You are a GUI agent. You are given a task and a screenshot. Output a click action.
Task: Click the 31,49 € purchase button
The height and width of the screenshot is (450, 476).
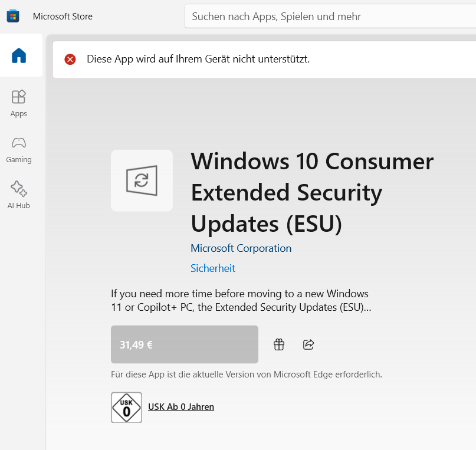(x=185, y=344)
